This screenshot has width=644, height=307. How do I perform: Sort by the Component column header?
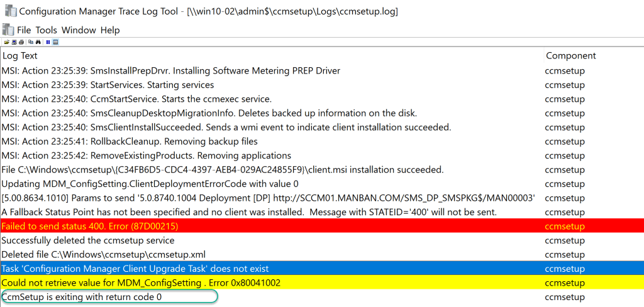click(570, 55)
